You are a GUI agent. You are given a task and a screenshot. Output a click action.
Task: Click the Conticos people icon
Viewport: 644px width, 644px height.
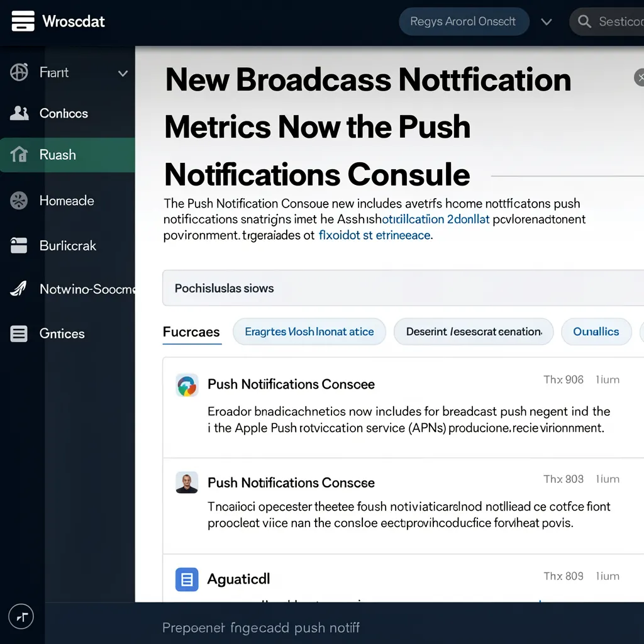coord(19,113)
